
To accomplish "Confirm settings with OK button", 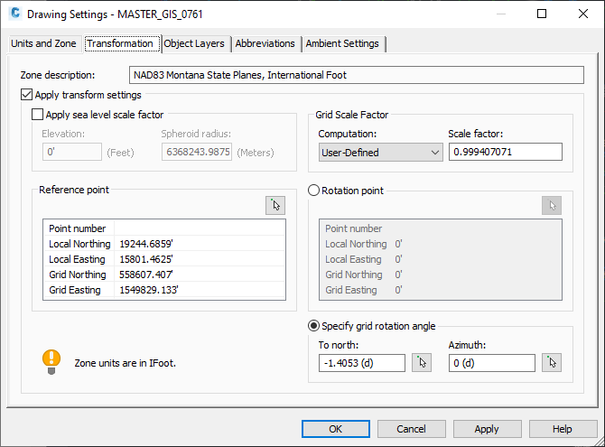I will click(x=336, y=429).
